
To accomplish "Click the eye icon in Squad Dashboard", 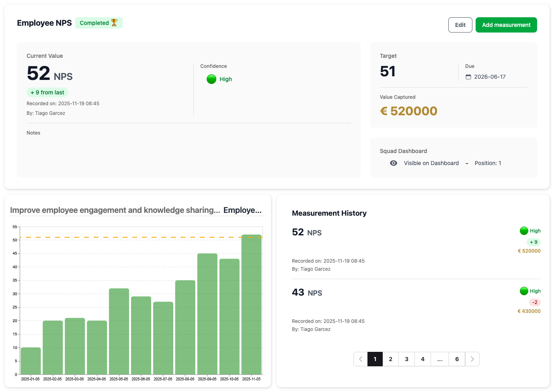I will click(x=394, y=163).
